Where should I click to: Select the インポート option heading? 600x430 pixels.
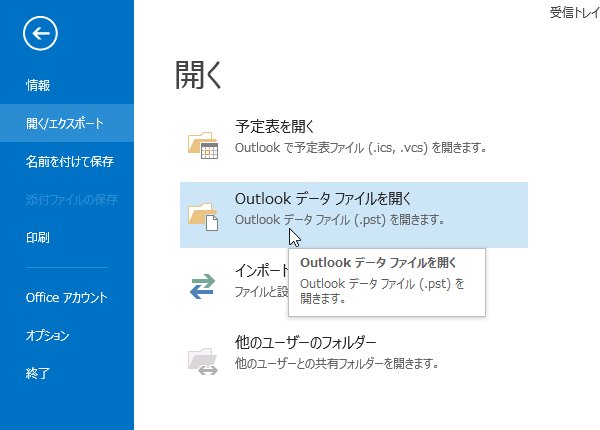(x=261, y=270)
